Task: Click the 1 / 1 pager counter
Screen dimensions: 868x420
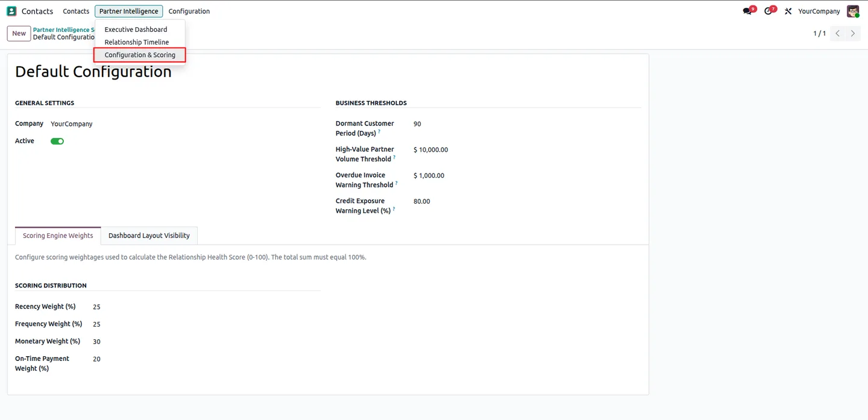Action: [819, 34]
